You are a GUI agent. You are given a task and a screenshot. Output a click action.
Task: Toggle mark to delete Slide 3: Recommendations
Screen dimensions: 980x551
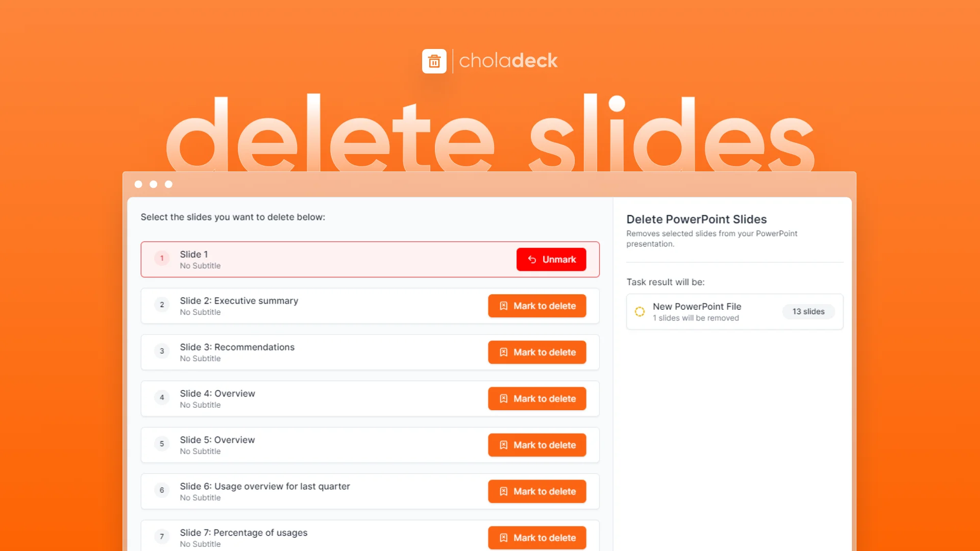(537, 352)
